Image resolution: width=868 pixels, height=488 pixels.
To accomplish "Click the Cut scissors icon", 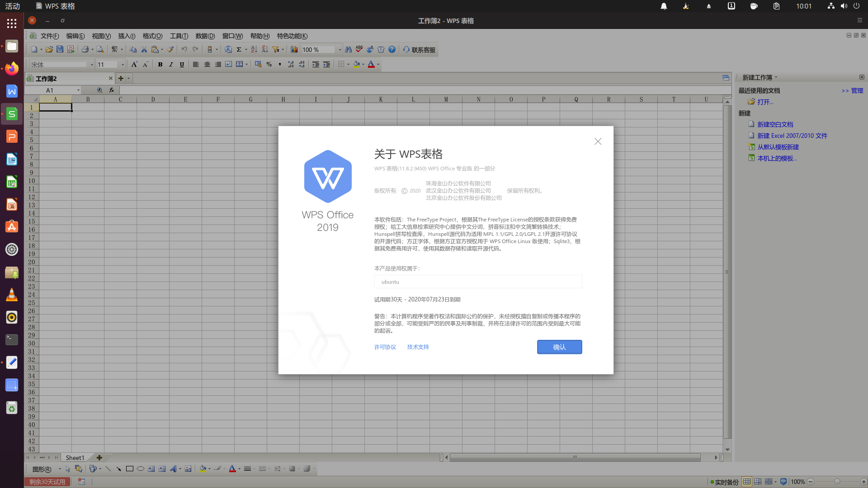I will 144,50.
